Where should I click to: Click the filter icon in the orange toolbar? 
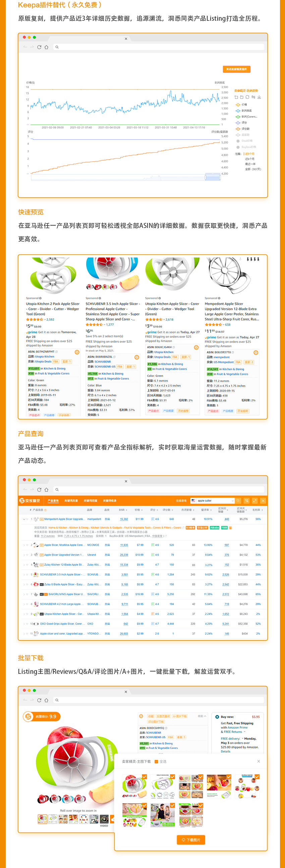(246, 501)
